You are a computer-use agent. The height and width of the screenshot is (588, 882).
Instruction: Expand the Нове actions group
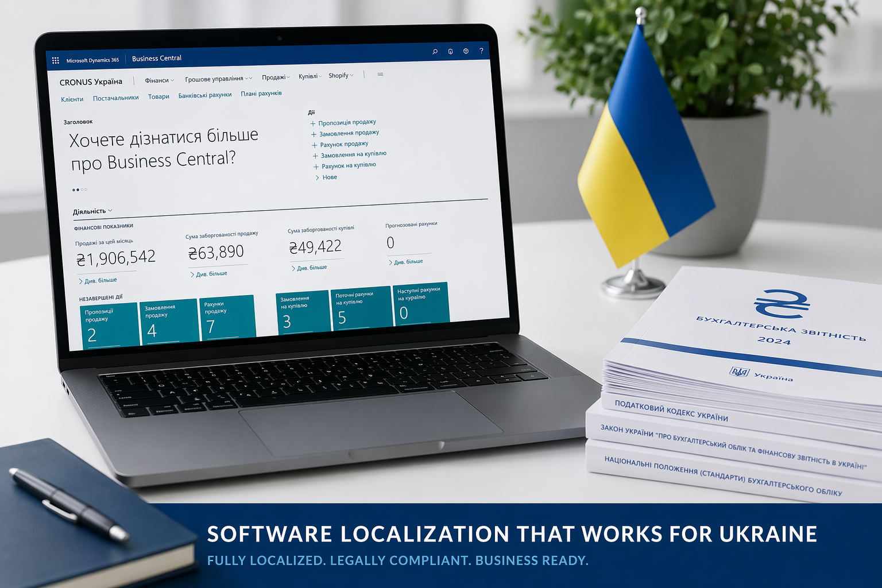[326, 177]
